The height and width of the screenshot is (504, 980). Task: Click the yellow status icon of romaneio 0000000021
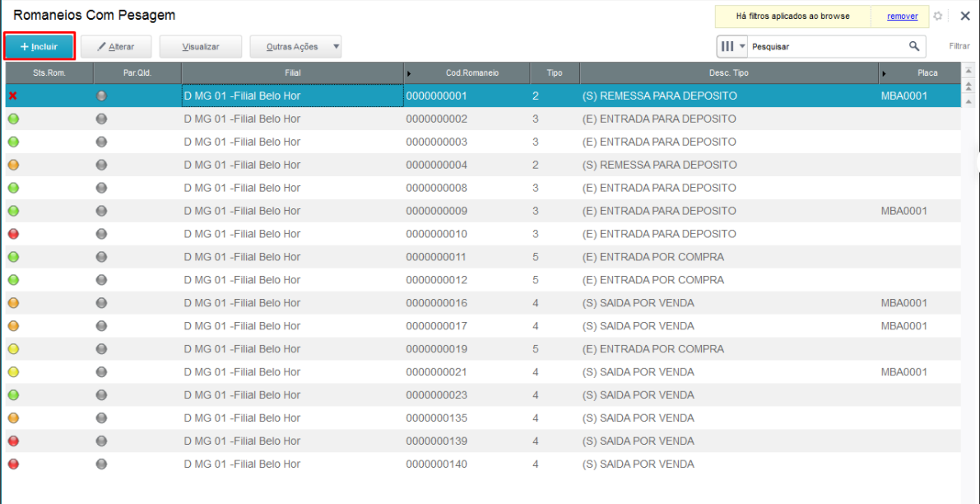[x=13, y=372]
